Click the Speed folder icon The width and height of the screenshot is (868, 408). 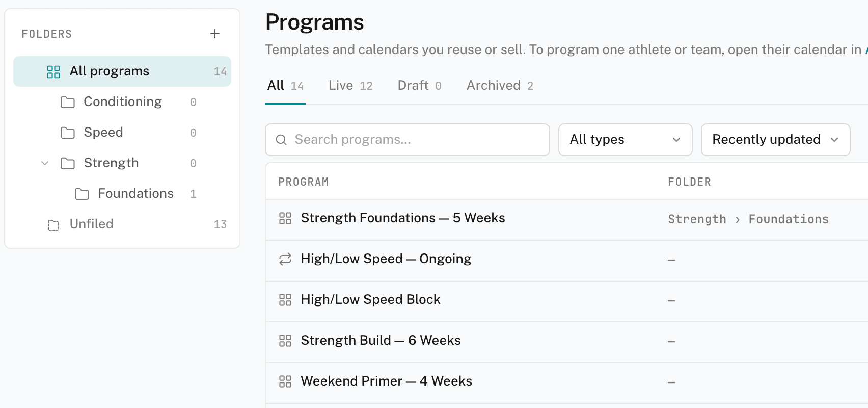tap(68, 133)
